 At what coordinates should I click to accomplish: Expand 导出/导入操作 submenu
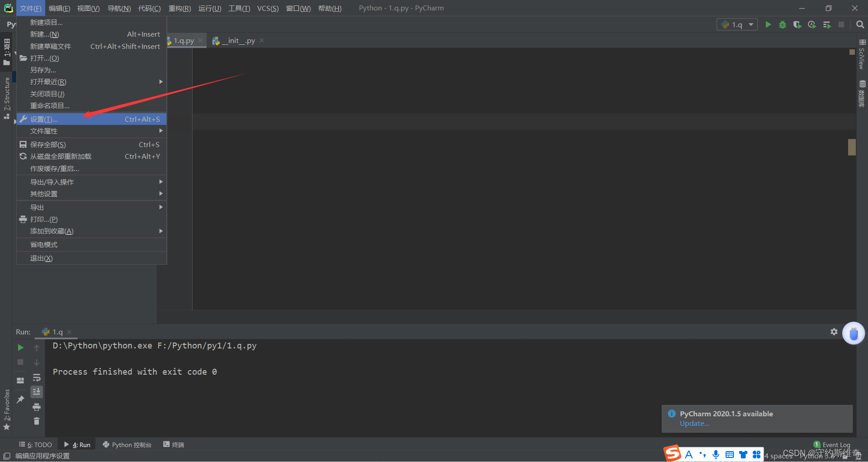click(x=92, y=182)
